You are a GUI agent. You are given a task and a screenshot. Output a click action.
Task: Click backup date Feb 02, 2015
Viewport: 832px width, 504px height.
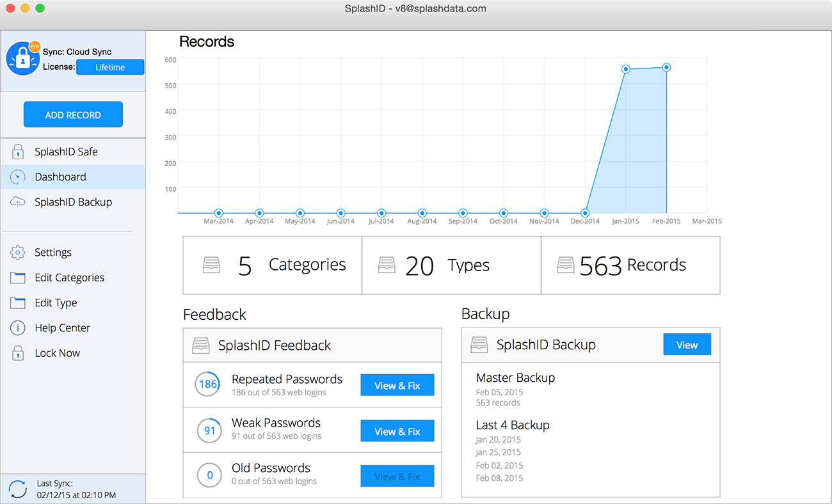499,466
